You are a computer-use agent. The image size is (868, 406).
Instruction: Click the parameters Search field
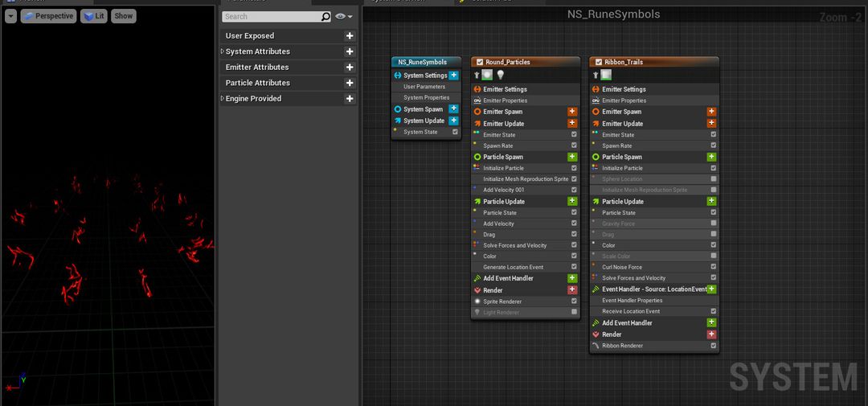pos(270,16)
